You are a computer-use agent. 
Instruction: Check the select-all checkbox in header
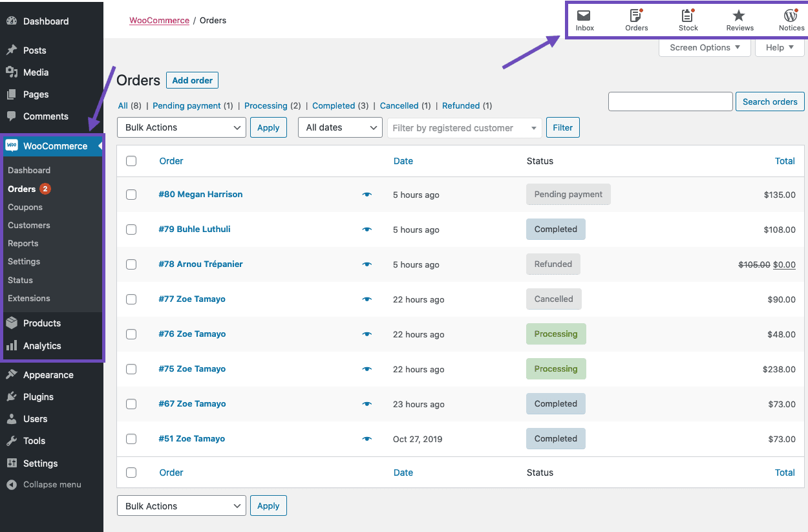click(x=131, y=161)
